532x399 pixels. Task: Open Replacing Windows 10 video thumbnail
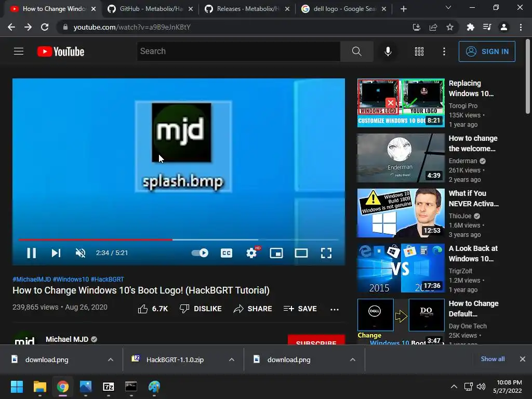click(x=401, y=103)
